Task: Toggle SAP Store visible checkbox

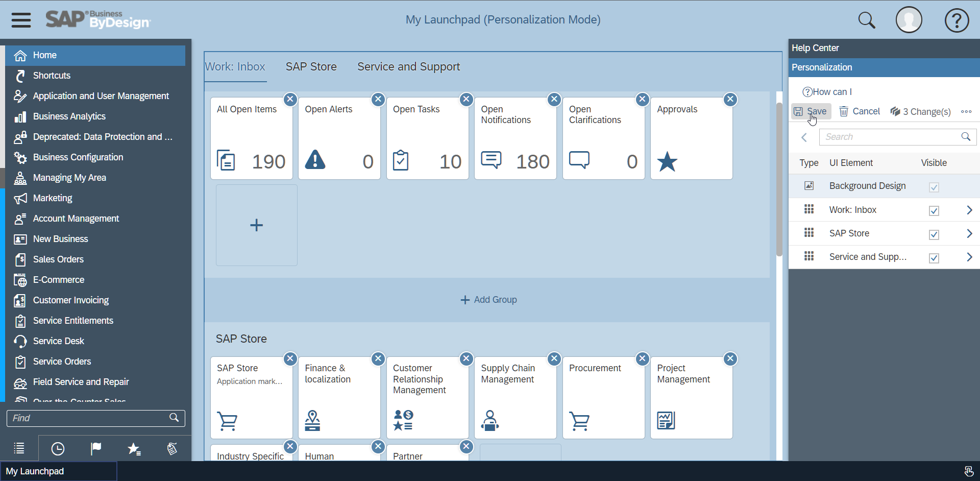Action: coord(934,234)
